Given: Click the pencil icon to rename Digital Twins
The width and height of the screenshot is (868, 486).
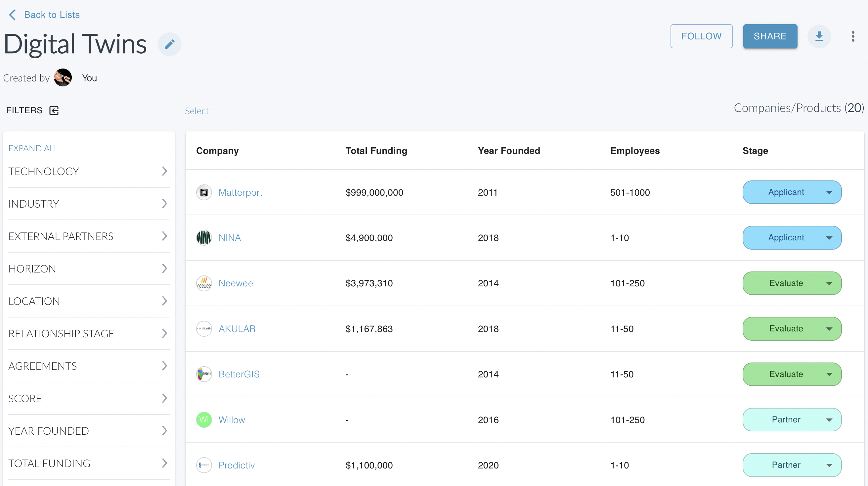Looking at the screenshot, I should (x=169, y=44).
